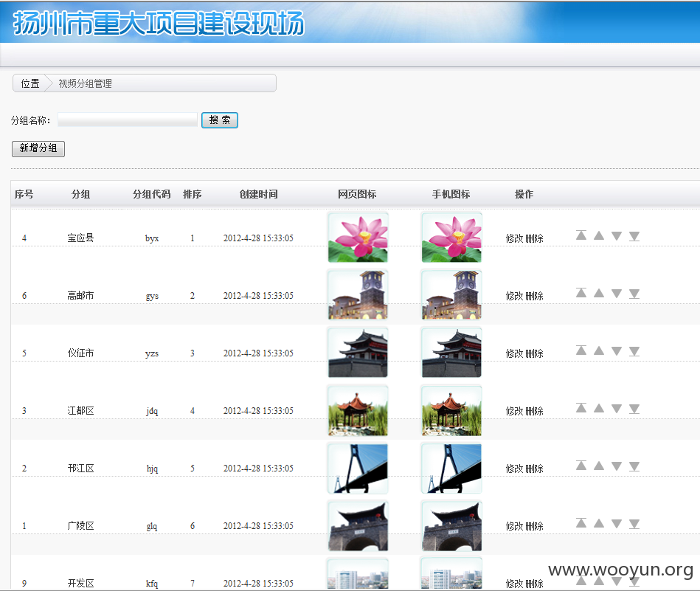This screenshot has width=700, height=591.
Task: Move 江都区 row to bottom
Action: tap(634, 408)
